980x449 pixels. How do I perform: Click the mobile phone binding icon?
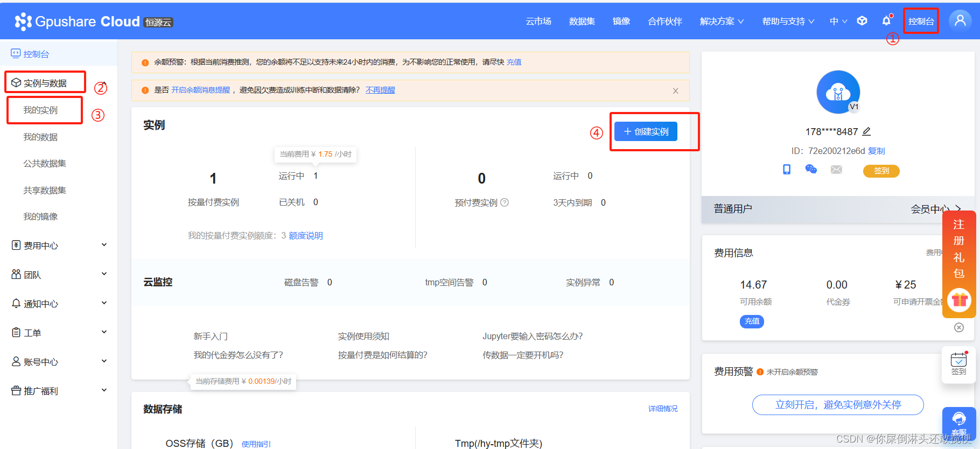point(787,170)
